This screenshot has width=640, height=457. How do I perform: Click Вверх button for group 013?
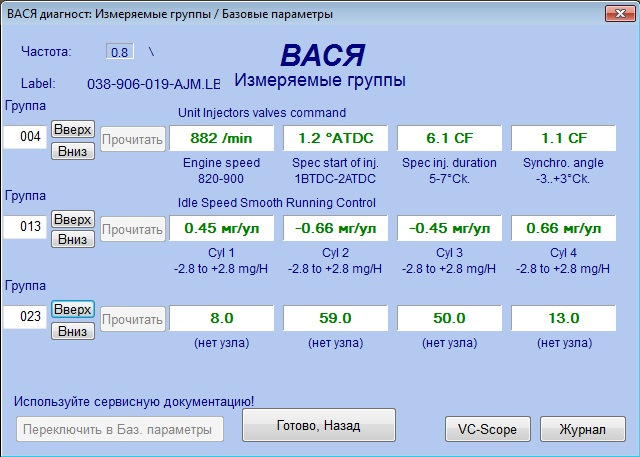(73, 220)
